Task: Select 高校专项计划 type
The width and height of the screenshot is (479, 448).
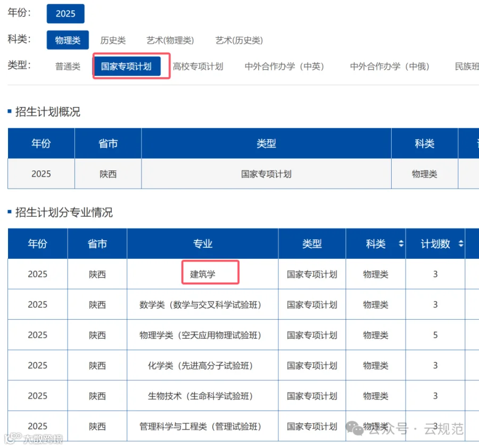Action: pos(198,66)
